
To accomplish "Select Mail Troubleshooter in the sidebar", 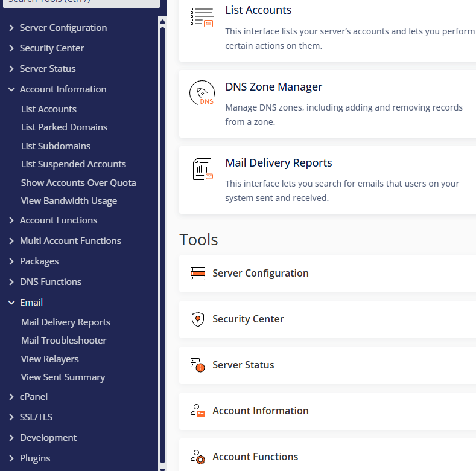I will (x=63, y=341).
